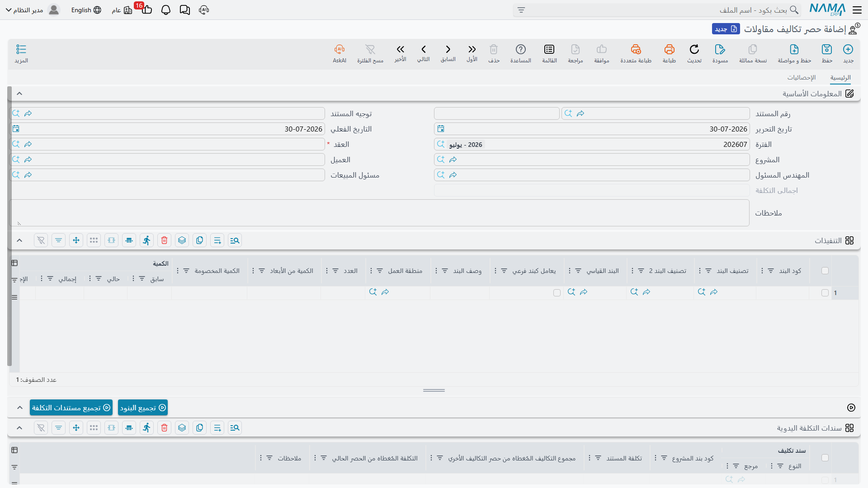The height and width of the screenshot is (488, 868).
Task: Save the document with حفظ icon
Action: point(827,53)
